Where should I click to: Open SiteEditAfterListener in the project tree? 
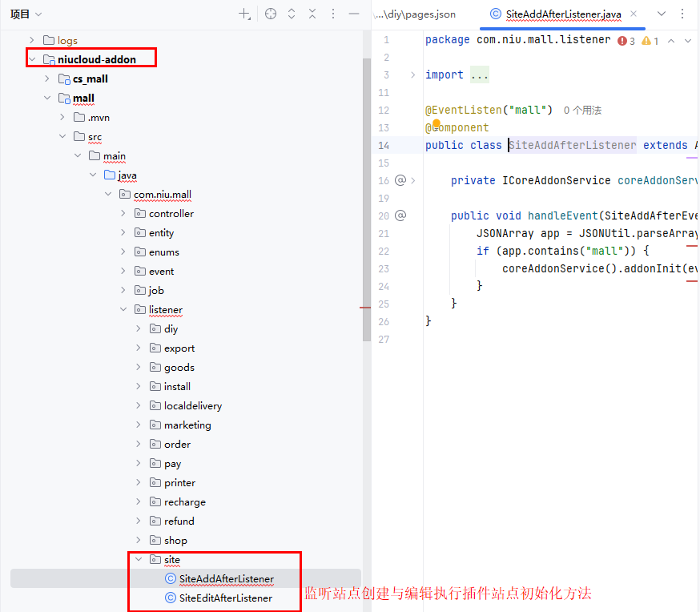coord(225,598)
